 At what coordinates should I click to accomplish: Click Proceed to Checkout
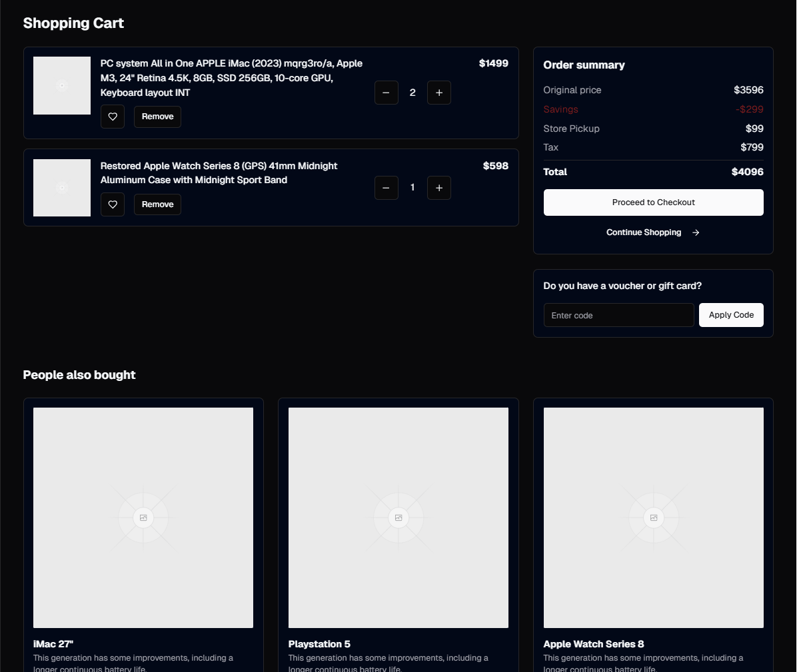653,202
